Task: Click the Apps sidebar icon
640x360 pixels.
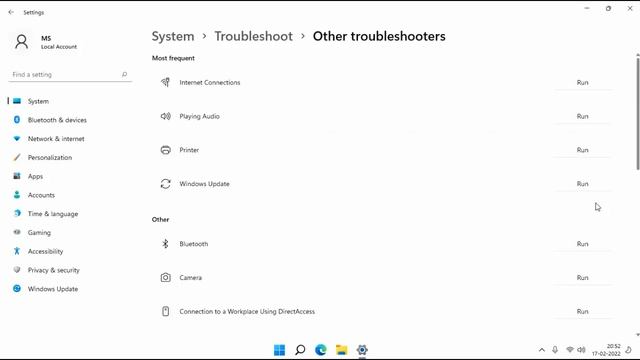Action: pyautogui.click(x=17, y=176)
